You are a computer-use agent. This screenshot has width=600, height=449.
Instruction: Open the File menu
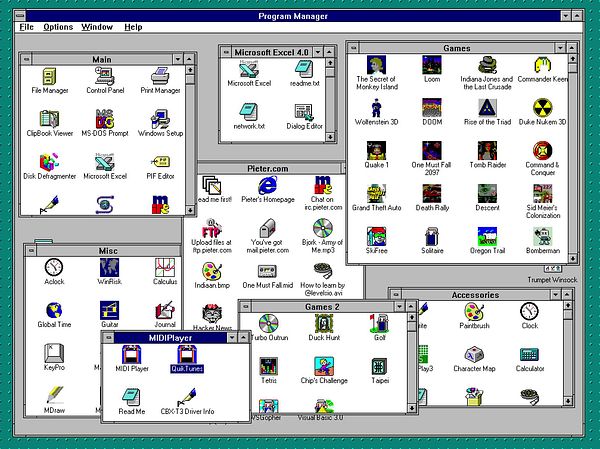[26, 27]
